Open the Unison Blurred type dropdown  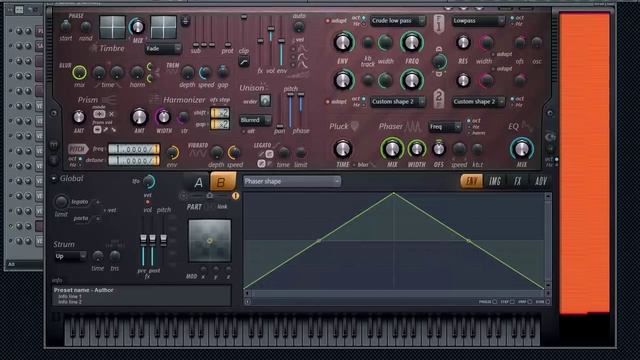pos(256,120)
